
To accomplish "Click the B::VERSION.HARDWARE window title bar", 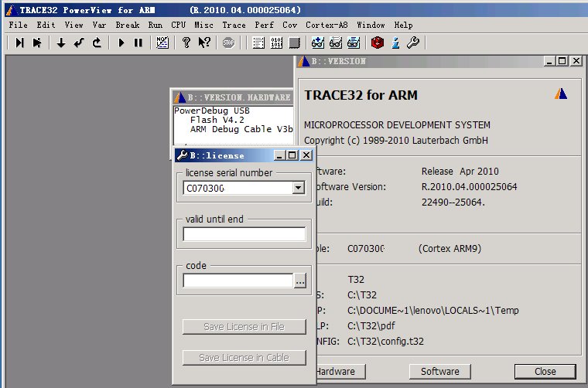I will [233, 97].
